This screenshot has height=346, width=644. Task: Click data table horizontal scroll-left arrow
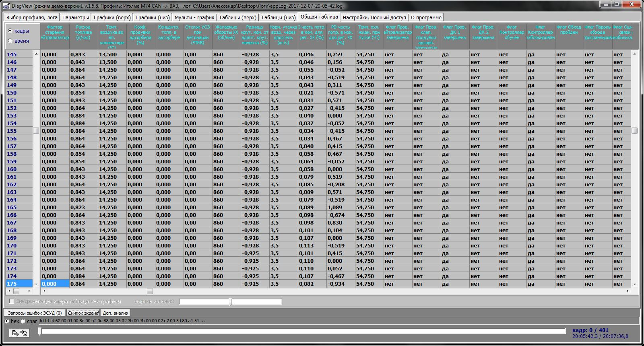43,291
